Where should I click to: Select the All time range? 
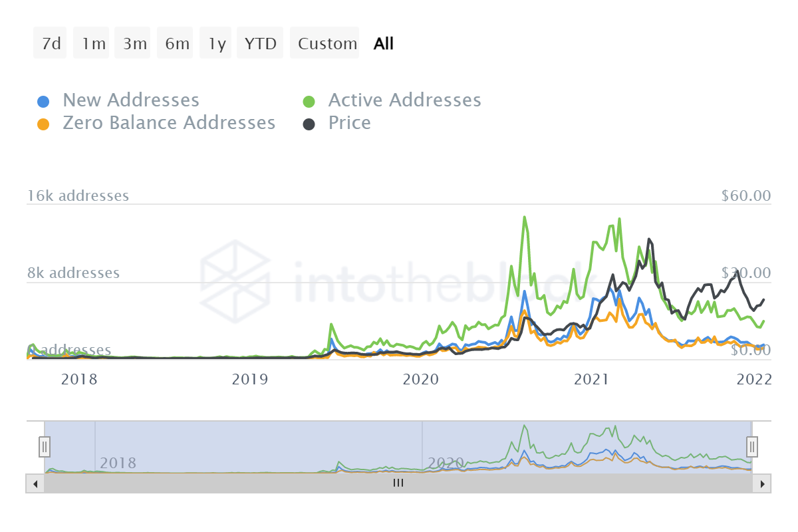tap(384, 43)
